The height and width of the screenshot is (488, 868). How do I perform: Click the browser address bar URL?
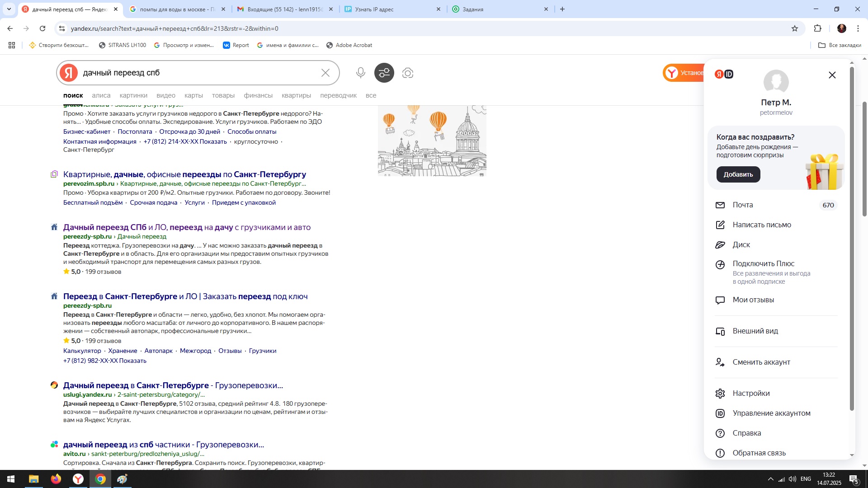point(175,28)
